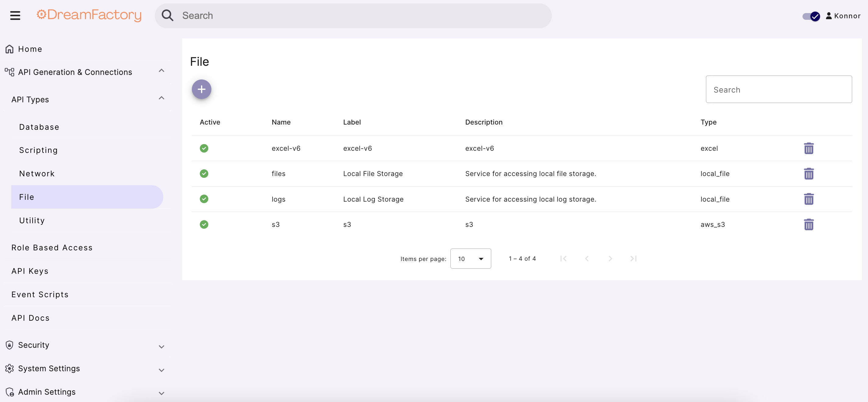Toggle active status of the s3 service

(x=204, y=224)
